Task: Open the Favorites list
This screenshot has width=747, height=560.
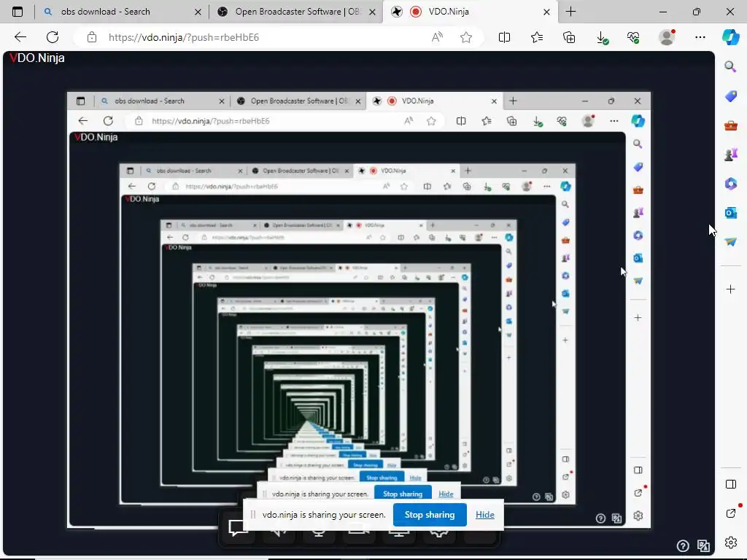Action: 537,37
